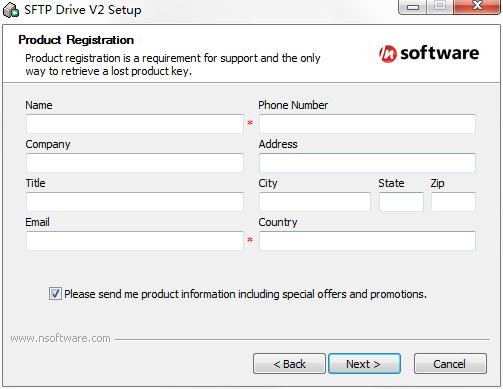Click the Email input field
503x389 pixels.
(x=135, y=241)
